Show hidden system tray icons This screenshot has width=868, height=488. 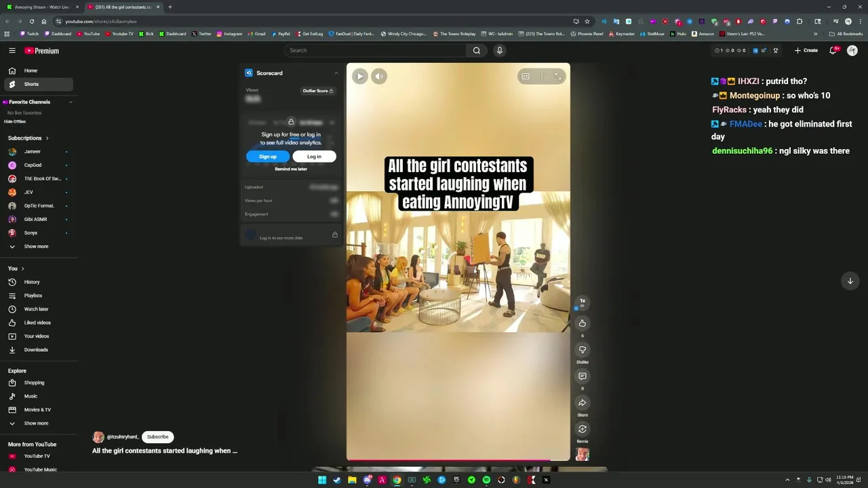[x=787, y=480]
